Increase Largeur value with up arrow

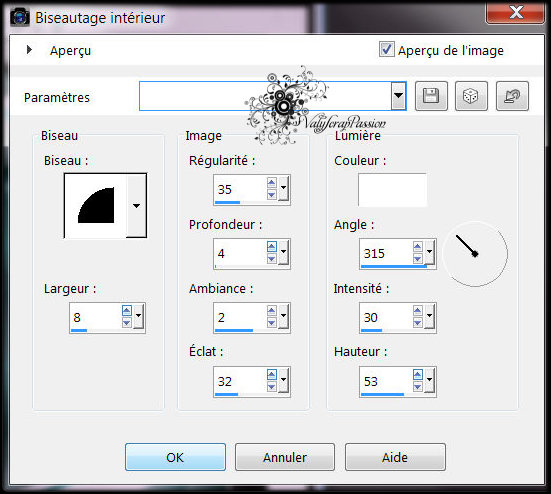click(127, 311)
